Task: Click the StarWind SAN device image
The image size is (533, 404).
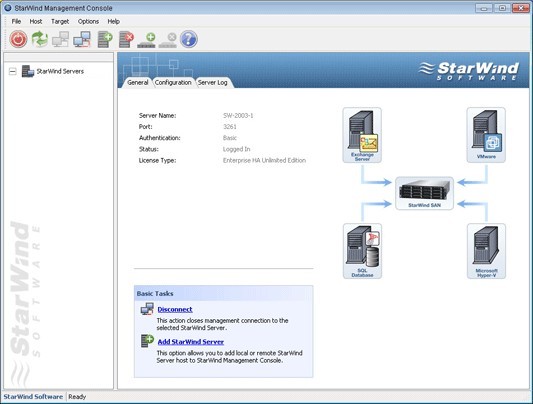Action: tap(424, 193)
